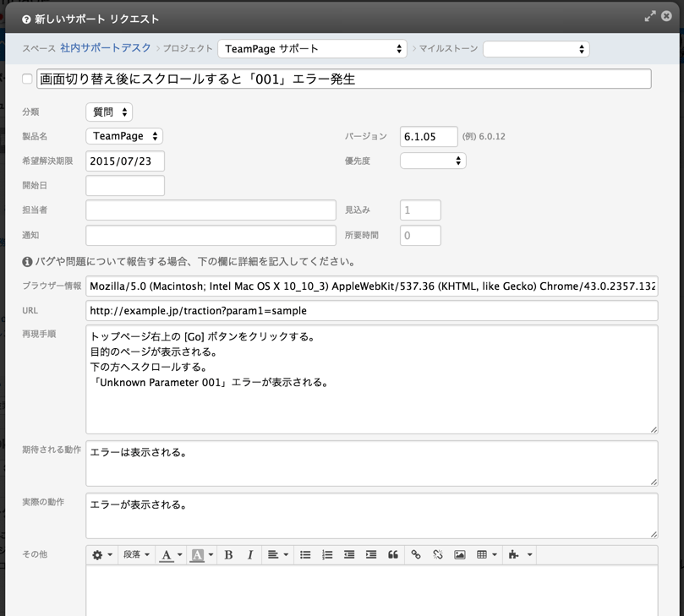
Task: Tick the checkbox beside the title field
Action: [28, 79]
